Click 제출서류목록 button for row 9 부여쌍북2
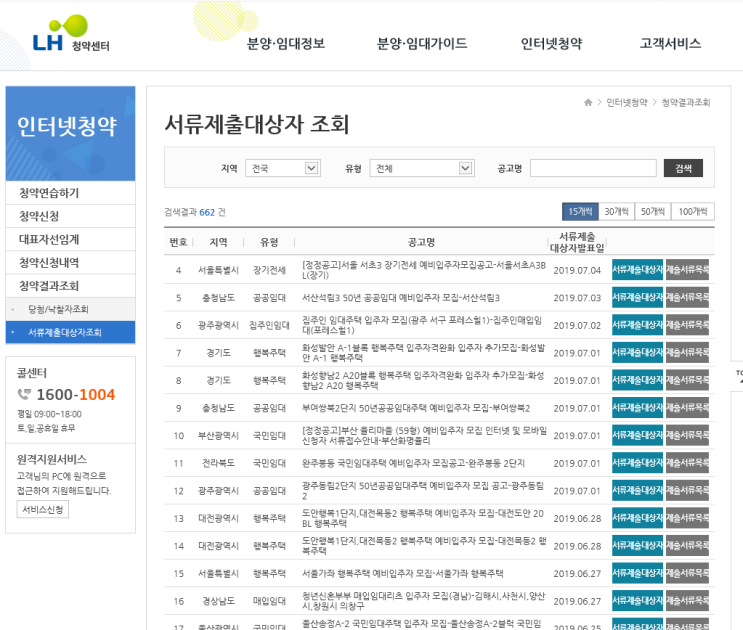Screen dimensions: 743x630 [x=687, y=407]
